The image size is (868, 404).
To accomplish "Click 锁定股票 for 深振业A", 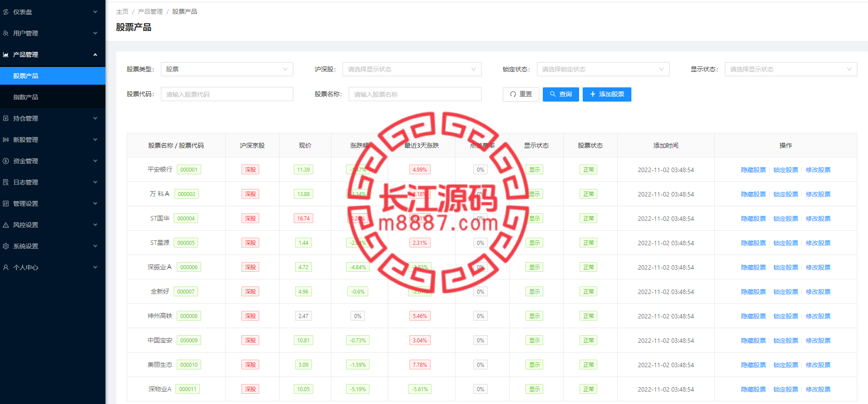I will point(786,267).
